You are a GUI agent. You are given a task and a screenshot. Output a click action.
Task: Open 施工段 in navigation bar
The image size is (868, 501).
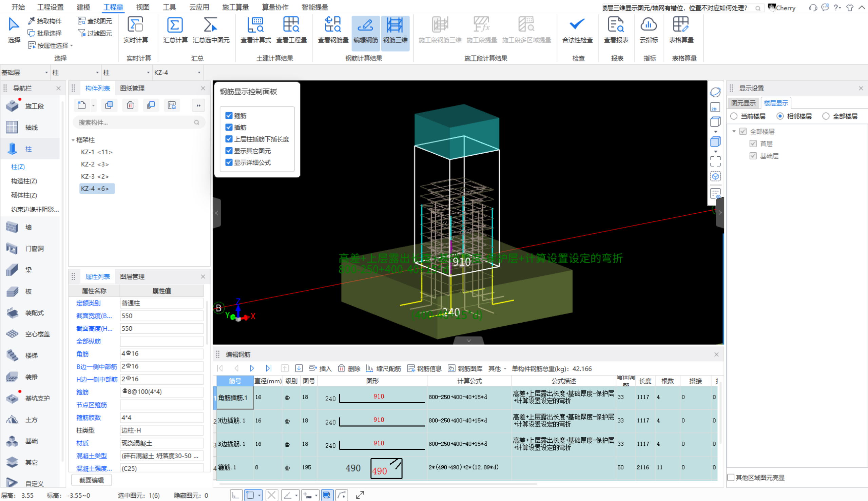[x=30, y=106]
